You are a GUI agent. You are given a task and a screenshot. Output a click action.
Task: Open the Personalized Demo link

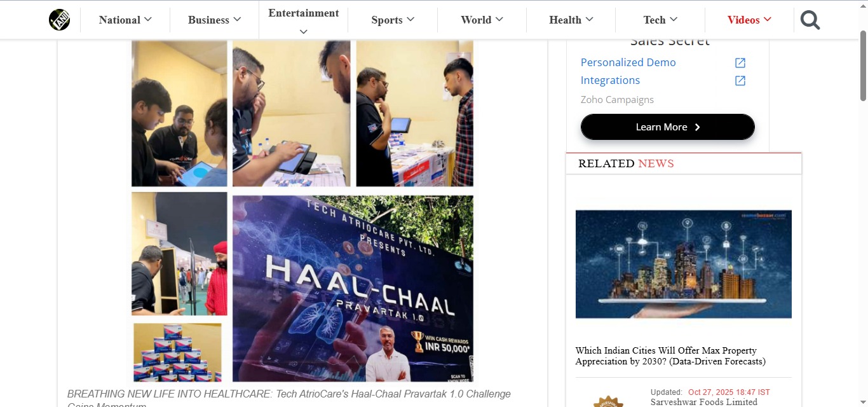point(628,62)
